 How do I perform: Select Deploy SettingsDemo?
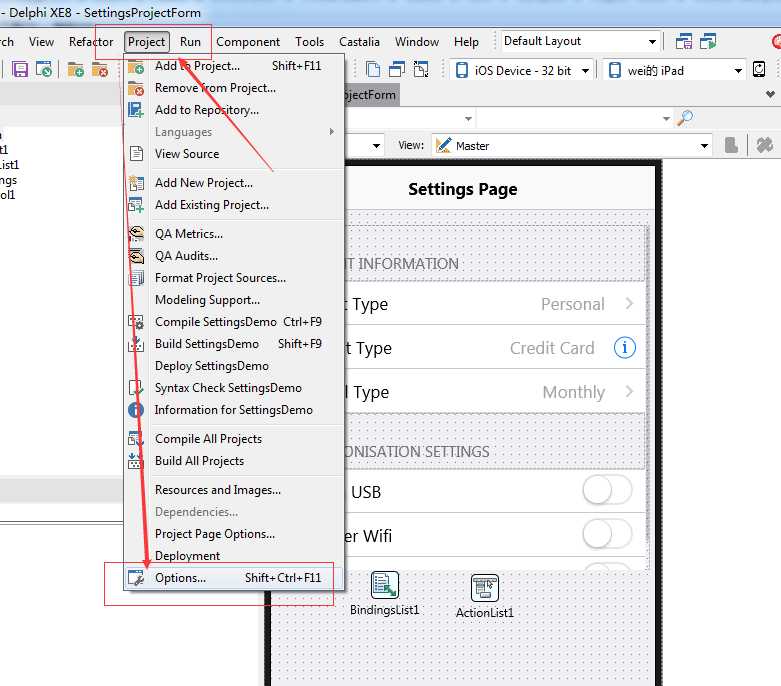point(234,366)
